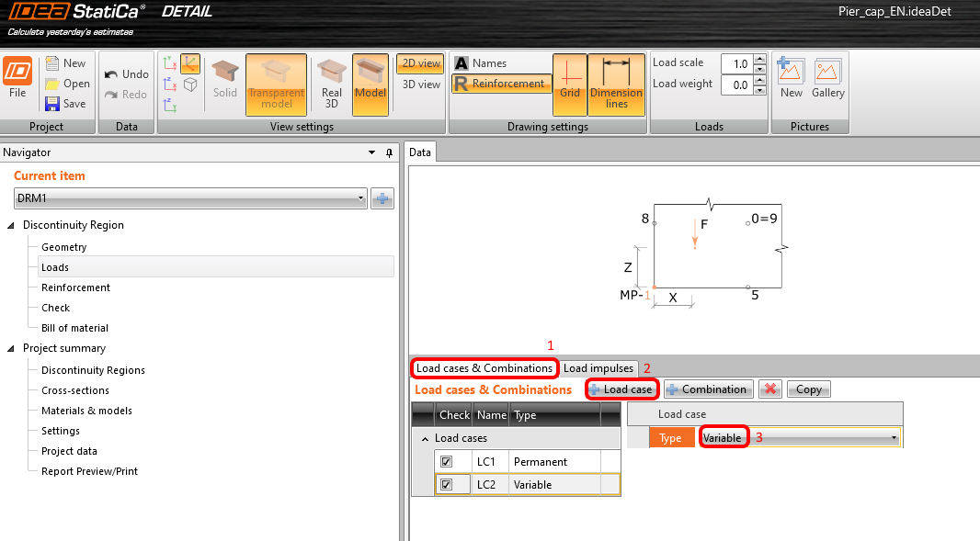Uncheck the LC2 Variable checkbox
Screen dimensions: 980x541
(x=447, y=484)
